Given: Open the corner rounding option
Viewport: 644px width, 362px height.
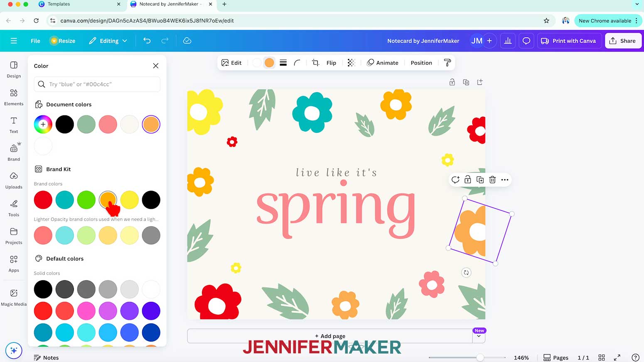Looking at the screenshot, I should 297,63.
